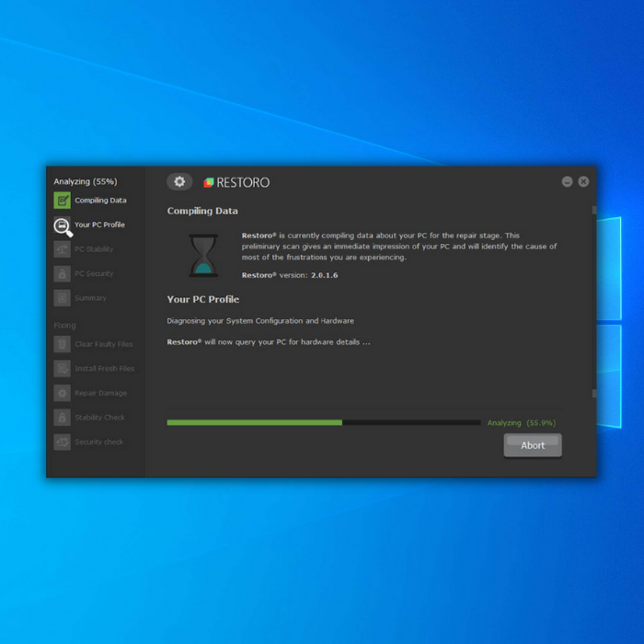Abort the analysis scan
The width and height of the screenshot is (644, 644).
click(x=533, y=445)
